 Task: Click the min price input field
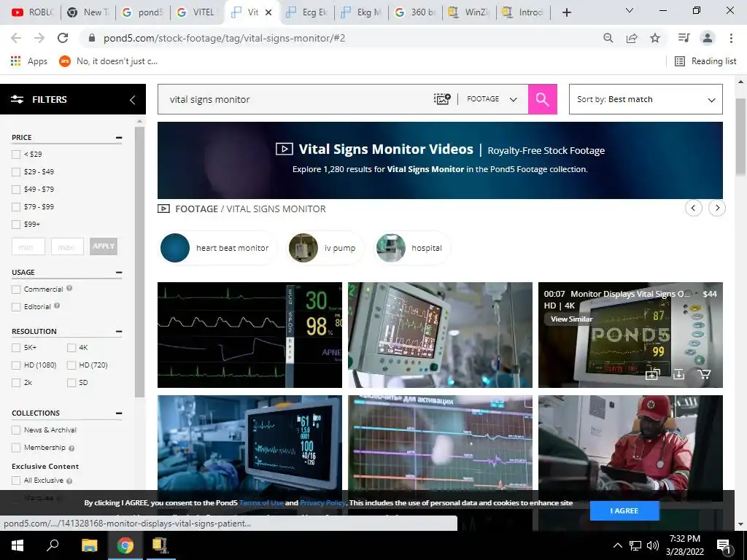point(28,246)
